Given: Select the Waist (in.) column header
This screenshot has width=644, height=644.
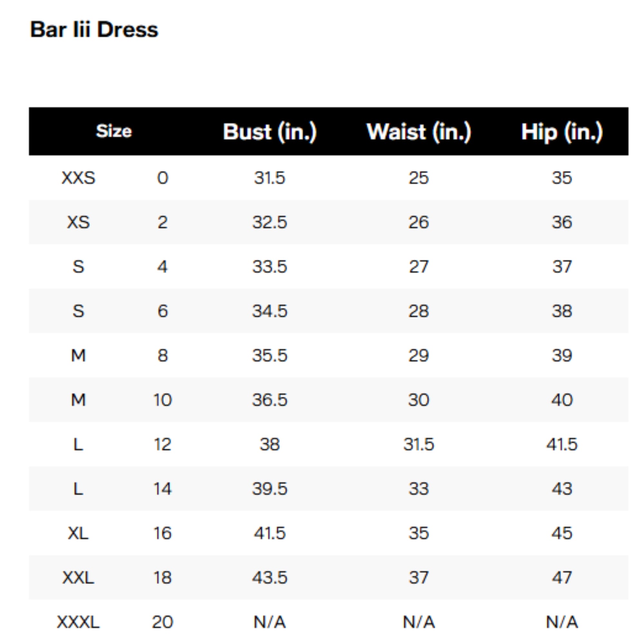Looking at the screenshot, I should click(419, 132).
